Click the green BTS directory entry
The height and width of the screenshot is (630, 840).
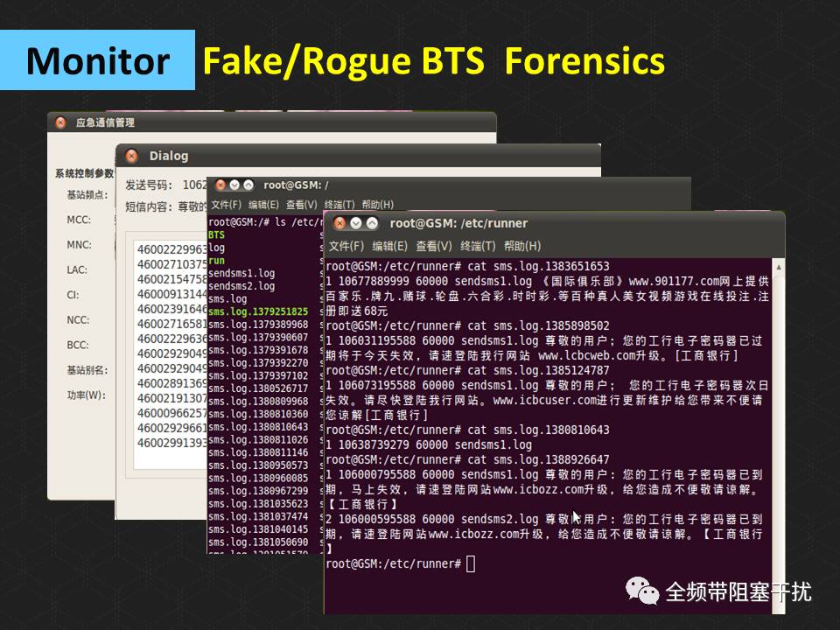click(x=216, y=234)
